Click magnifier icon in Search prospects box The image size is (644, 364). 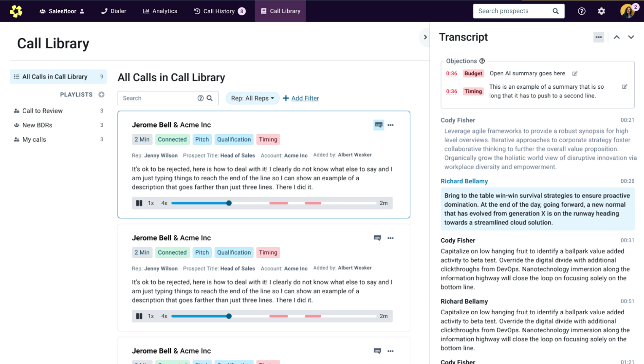pos(555,11)
